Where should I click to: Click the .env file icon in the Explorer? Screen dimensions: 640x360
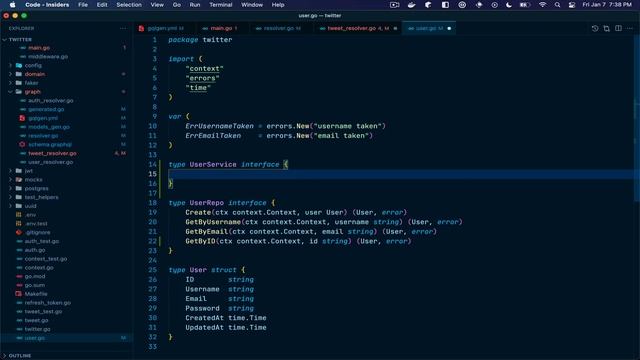tap(19, 215)
